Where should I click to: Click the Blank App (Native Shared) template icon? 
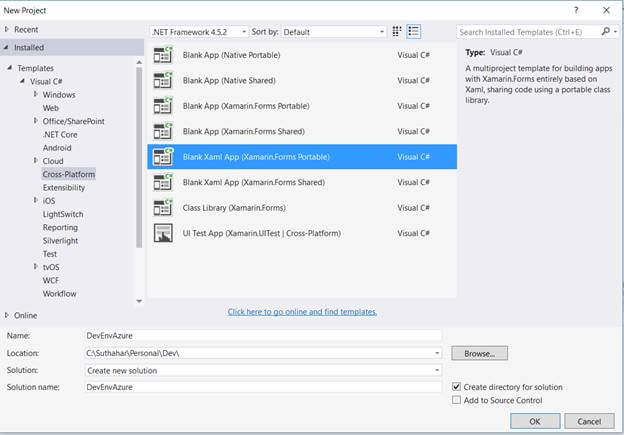click(x=163, y=80)
